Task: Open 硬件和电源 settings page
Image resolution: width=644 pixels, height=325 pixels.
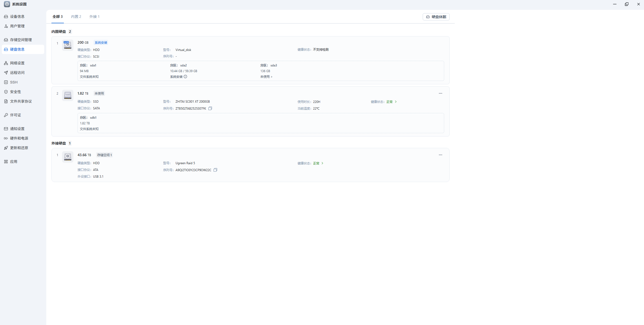Action: pyautogui.click(x=19, y=138)
